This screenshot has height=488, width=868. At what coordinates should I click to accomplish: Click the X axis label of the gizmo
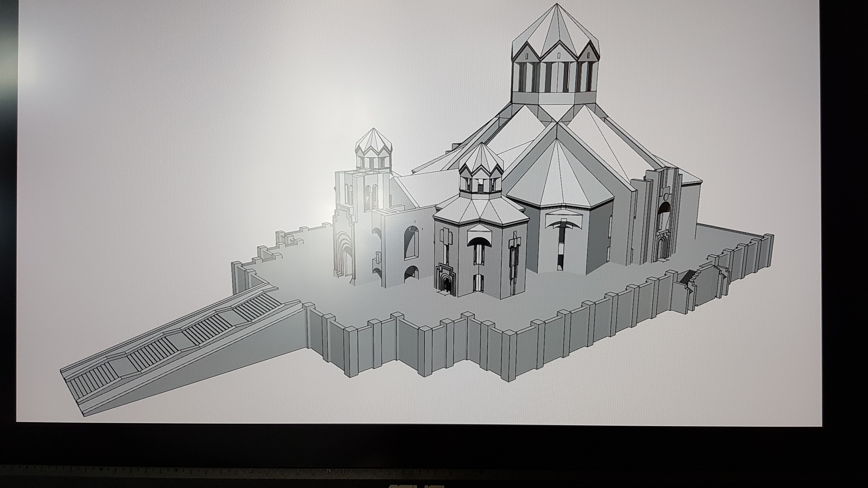[423, 229]
